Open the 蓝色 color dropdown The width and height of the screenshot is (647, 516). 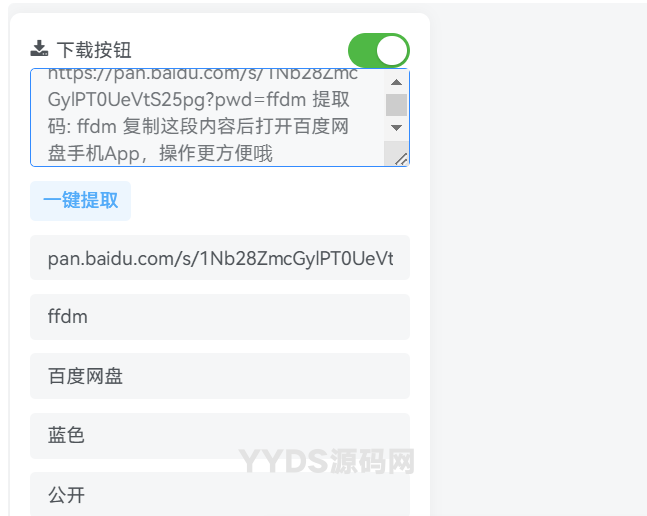(220, 436)
